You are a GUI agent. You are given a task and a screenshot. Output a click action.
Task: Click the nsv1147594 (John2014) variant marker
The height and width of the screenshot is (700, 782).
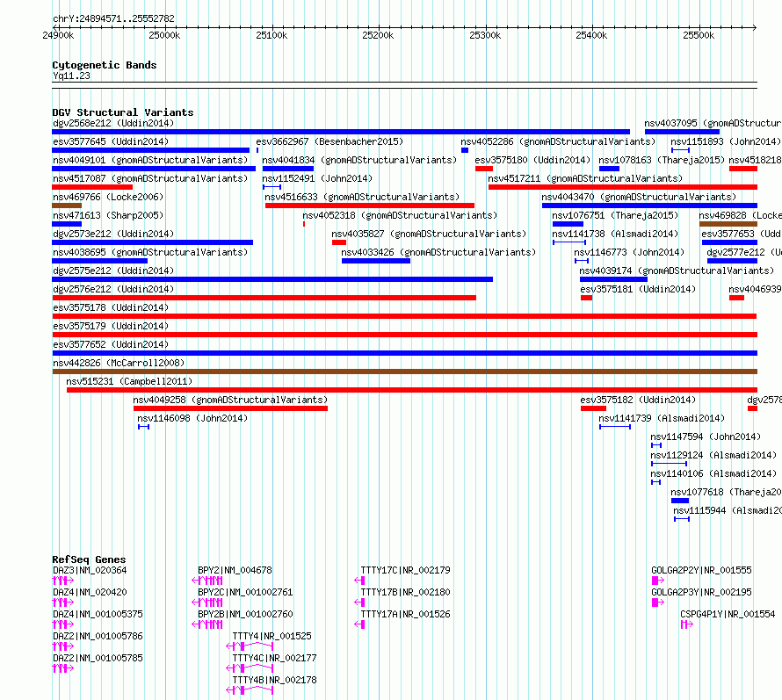tap(656, 445)
